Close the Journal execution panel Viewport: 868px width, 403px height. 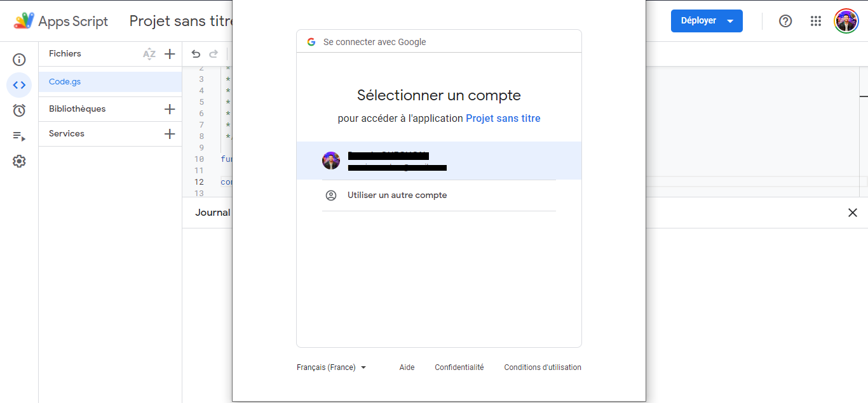tap(853, 213)
